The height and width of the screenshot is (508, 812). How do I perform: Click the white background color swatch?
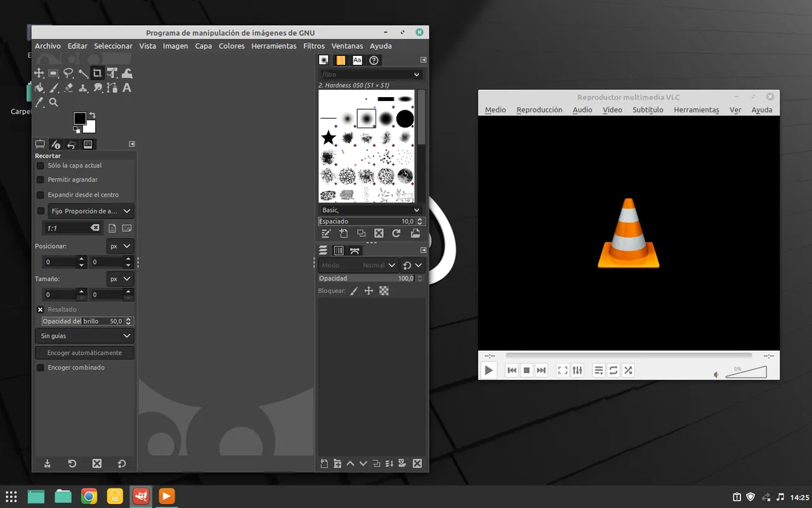click(91, 128)
